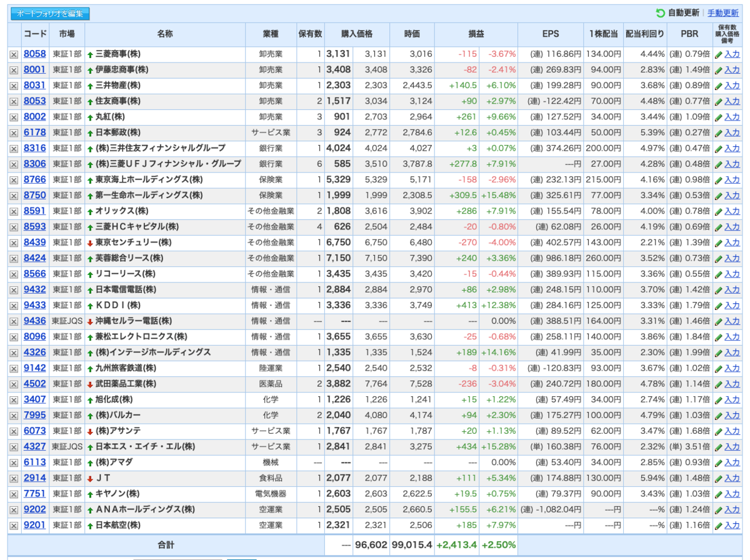
Task: Click the name 三井住友フィナンシャルグループ
Action: pyautogui.click(x=161, y=148)
